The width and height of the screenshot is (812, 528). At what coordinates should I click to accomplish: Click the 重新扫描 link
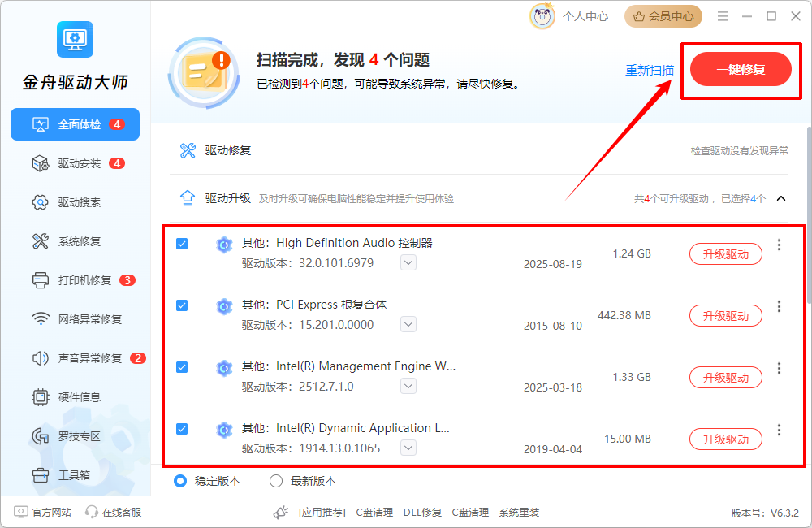[650, 70]
